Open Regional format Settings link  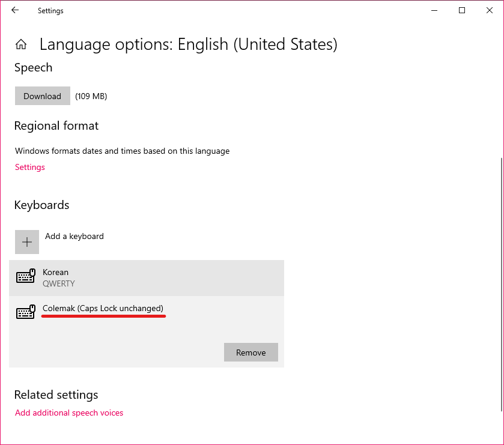point(30,167)
